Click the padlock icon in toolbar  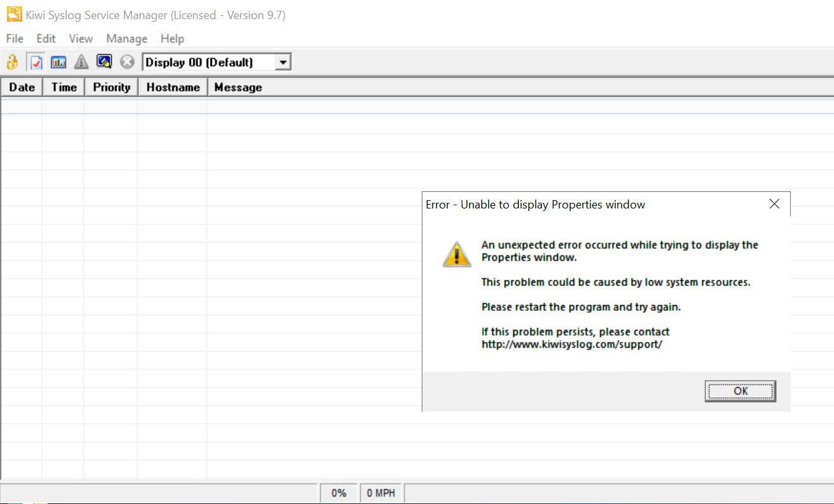click(12, 62)
